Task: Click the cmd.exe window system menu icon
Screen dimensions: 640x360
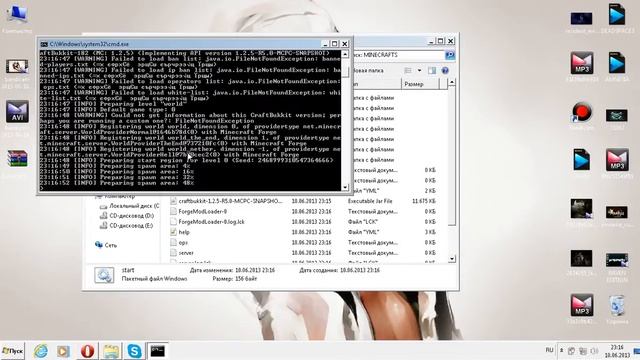Action: [x=44, y=44]
